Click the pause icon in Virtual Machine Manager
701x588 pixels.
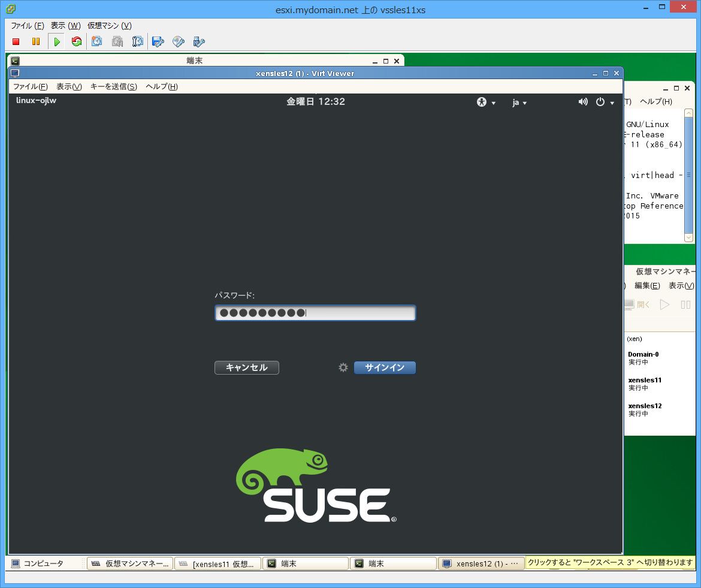[x=685, y=304]
